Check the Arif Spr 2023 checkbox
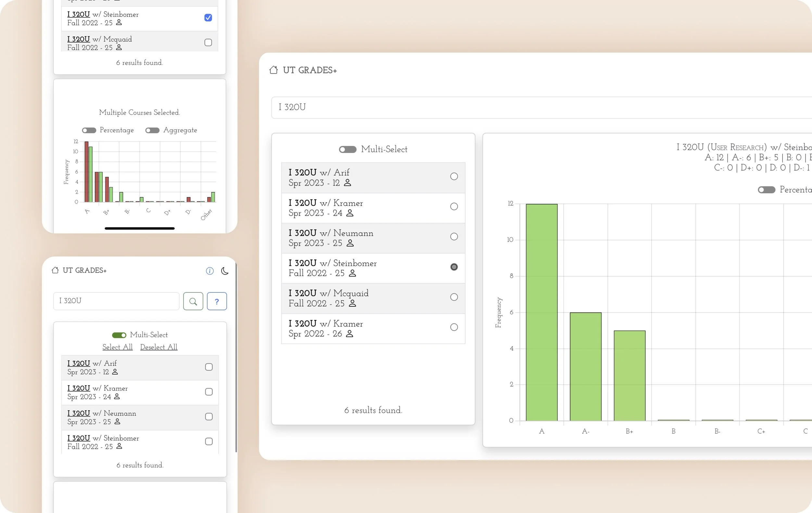The width and height of the screenshot is (812, 513). pyautogui.click(x=209, y=367)
